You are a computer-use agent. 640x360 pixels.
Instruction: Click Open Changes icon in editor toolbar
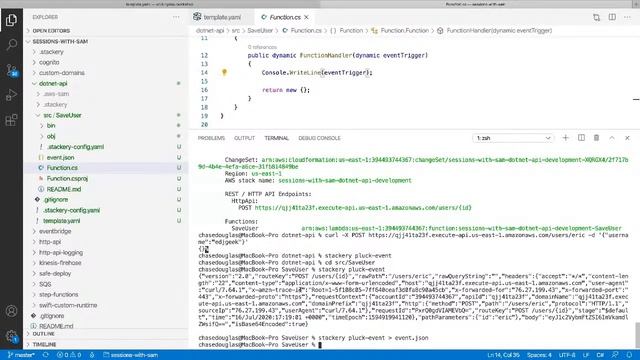[596, 17]
